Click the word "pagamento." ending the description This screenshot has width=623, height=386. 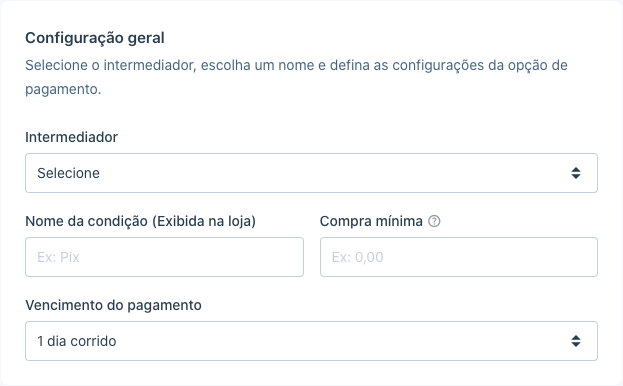pos(63,89)
